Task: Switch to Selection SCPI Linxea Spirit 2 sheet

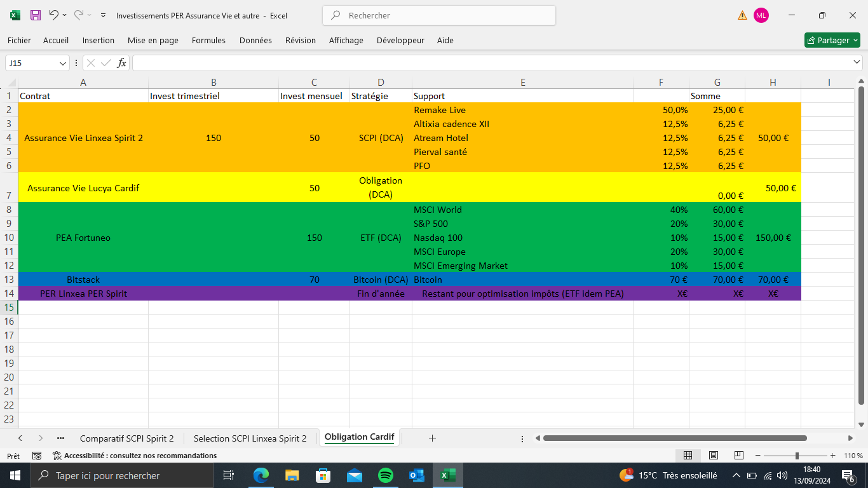Action: (x=250, y=438)
